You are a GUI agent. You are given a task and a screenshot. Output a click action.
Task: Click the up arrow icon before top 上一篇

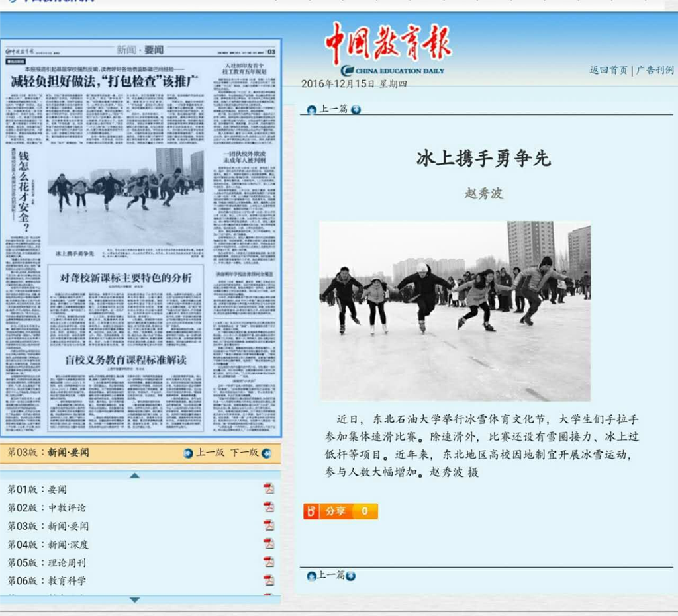click(x=311, y=110)
